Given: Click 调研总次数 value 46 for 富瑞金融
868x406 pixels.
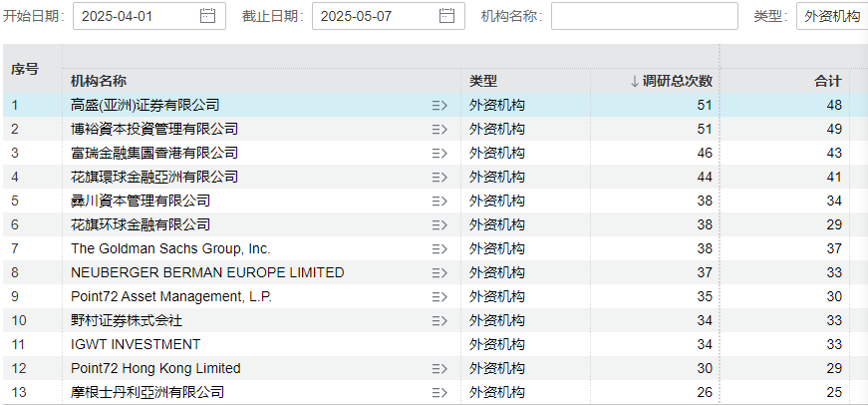Looking at the screenshot, I should (705, 153).
